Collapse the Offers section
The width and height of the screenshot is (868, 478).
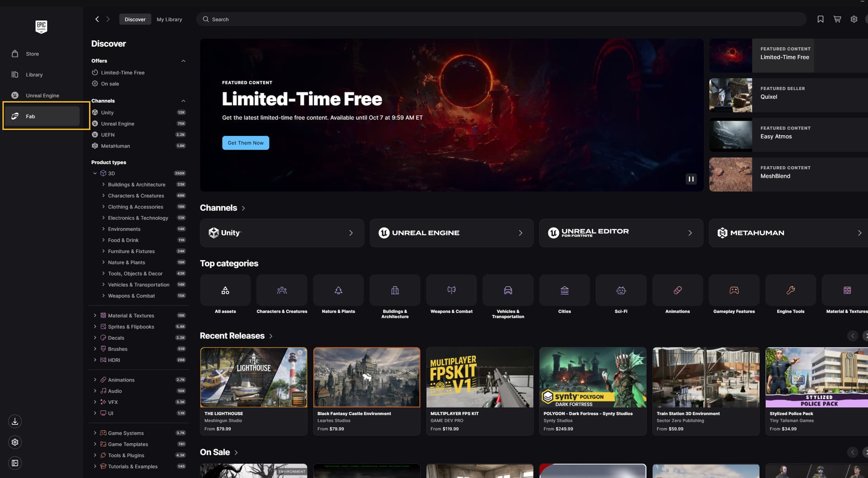click(x=183, y=61)
